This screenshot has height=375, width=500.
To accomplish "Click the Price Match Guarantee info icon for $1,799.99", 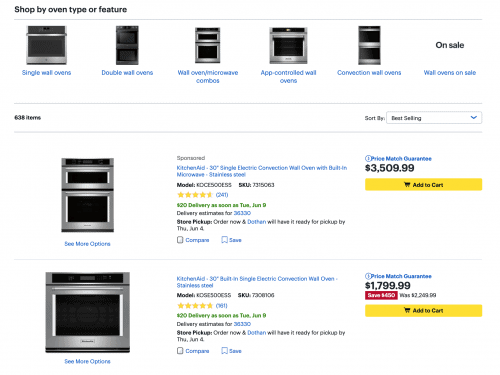I will click(x=368, y=276).
